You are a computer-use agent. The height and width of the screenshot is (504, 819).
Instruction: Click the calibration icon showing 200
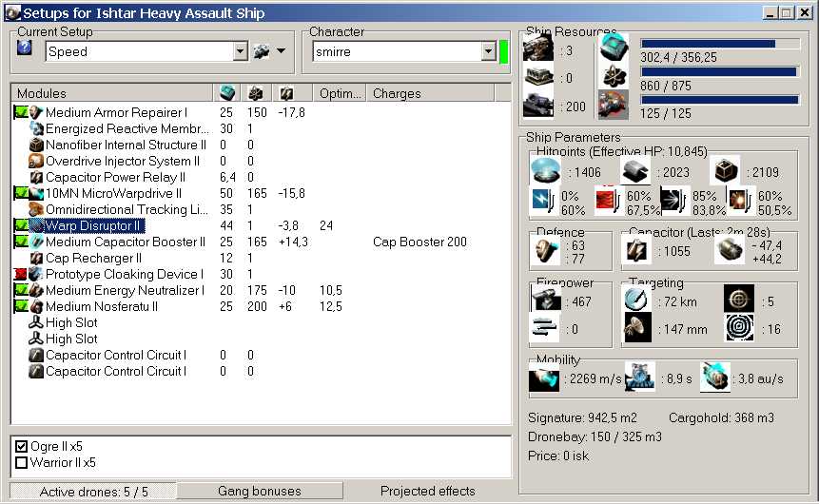[538, 105]
